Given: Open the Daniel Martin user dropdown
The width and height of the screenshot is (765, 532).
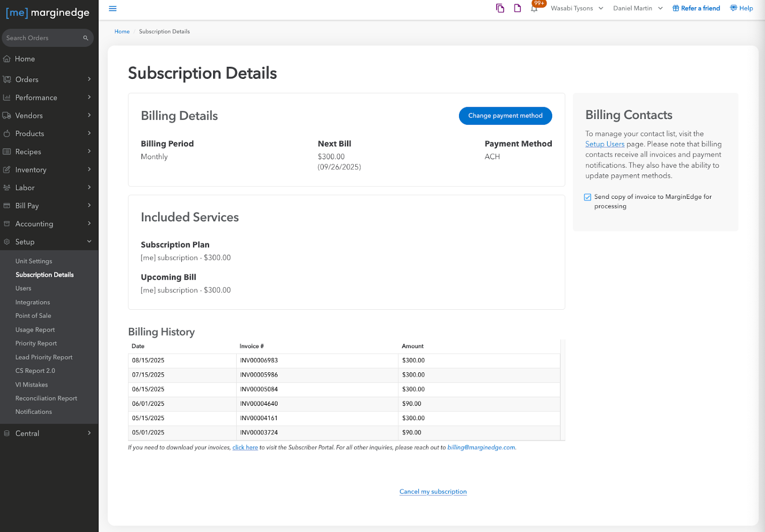Looking at the screenshot, I should pos(637,8).
